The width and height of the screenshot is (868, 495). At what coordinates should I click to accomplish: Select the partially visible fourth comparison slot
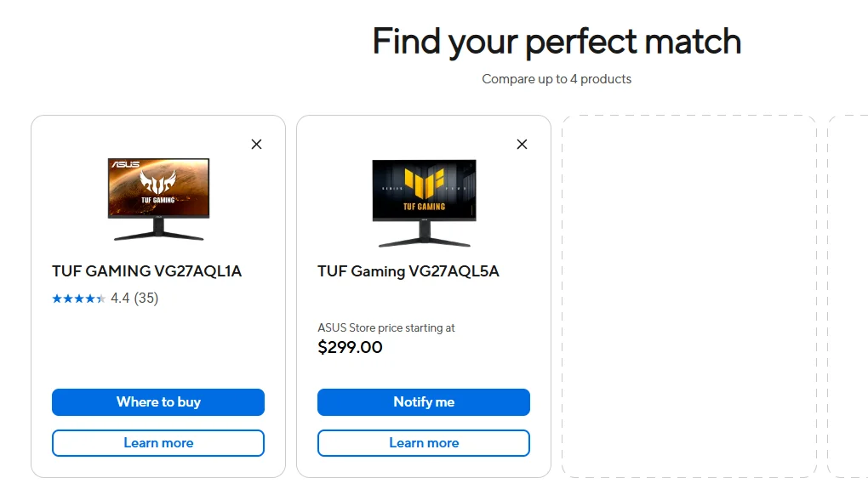point(849,296)
